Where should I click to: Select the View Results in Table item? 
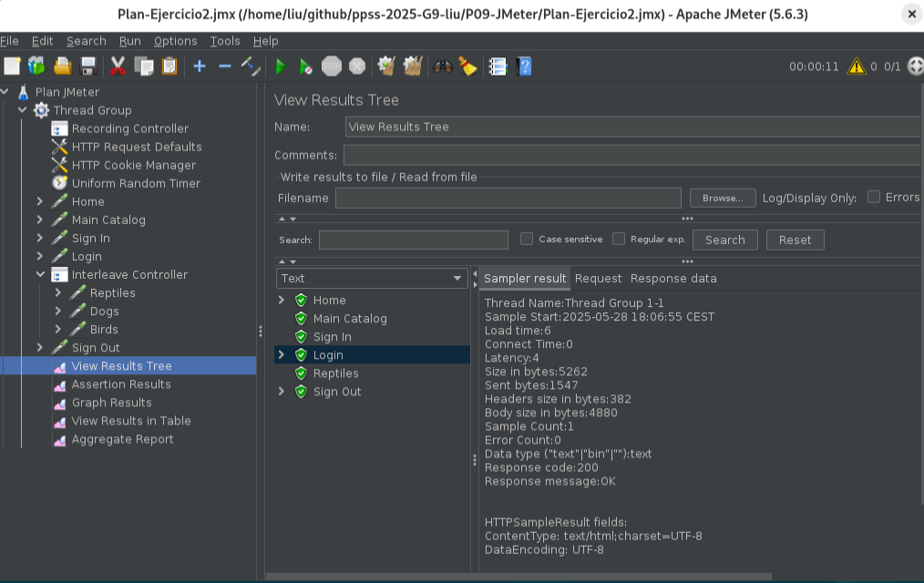pyautogui.click(x=121, y=421)
